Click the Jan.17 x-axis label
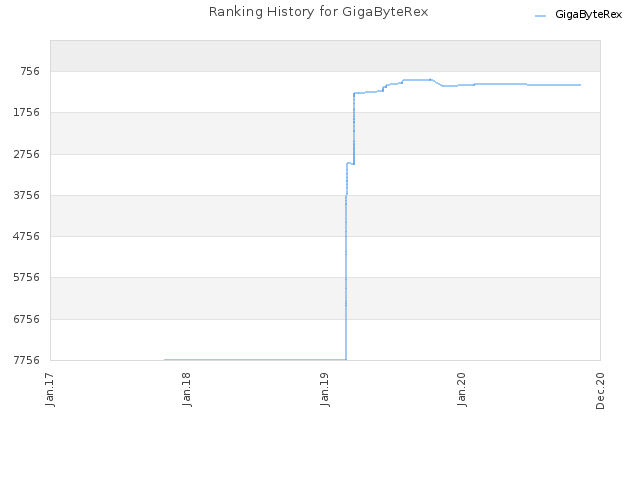 tap(50, 389)
